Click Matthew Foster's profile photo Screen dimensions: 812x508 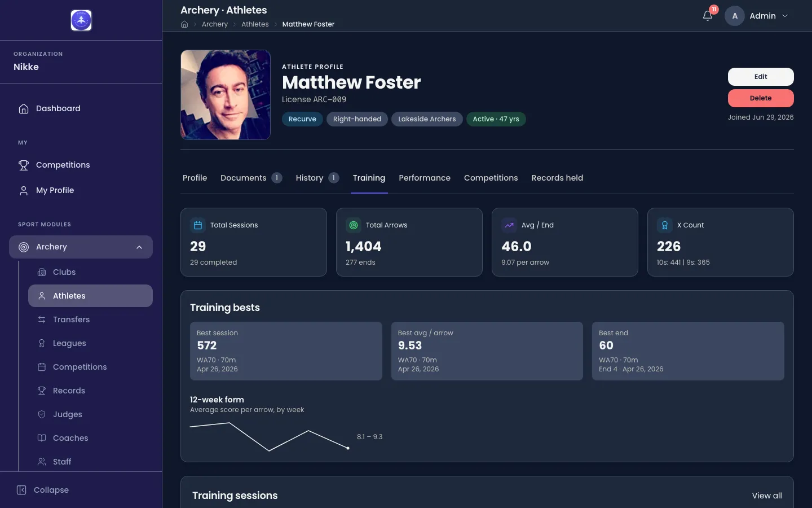pos(226,95)
